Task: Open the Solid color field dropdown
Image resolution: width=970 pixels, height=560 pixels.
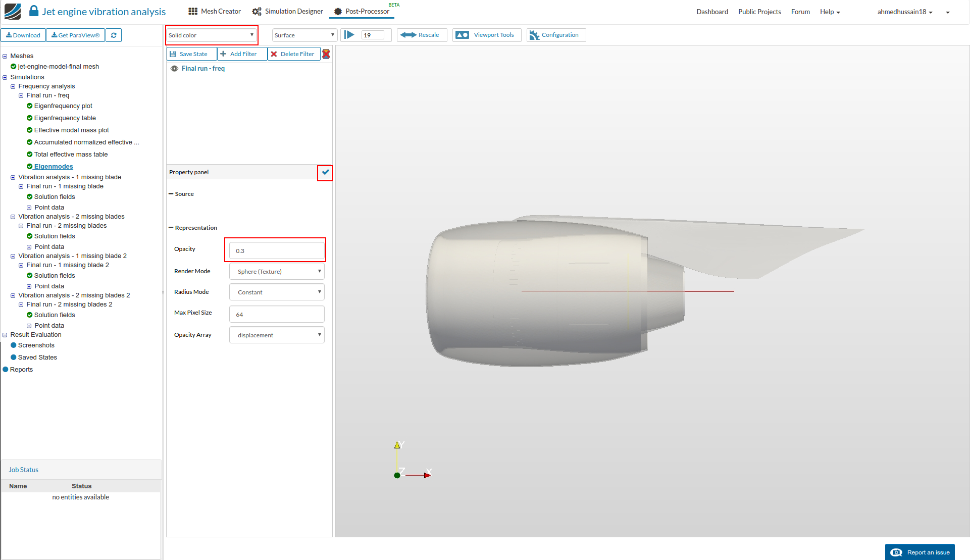Action: pyautogui.click(x=211, y=35)
